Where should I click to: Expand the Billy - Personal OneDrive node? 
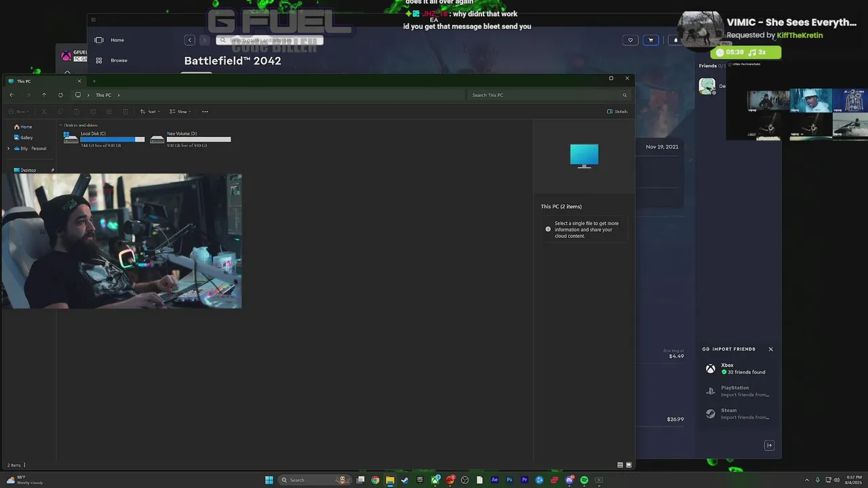(8, 148)
